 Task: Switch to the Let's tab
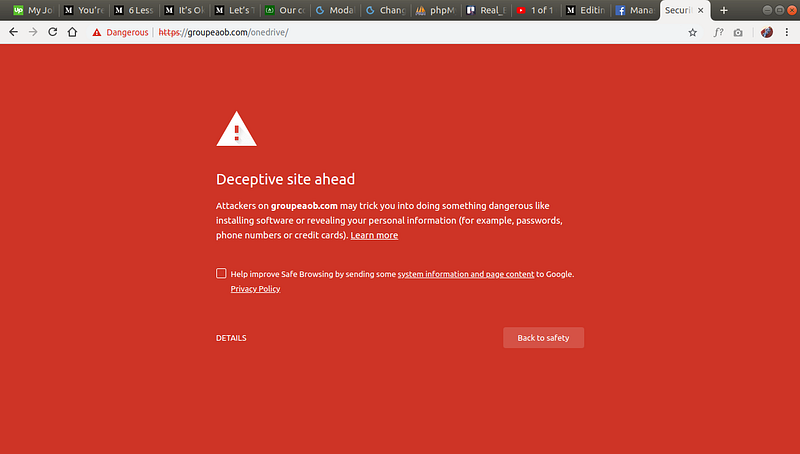235,10
